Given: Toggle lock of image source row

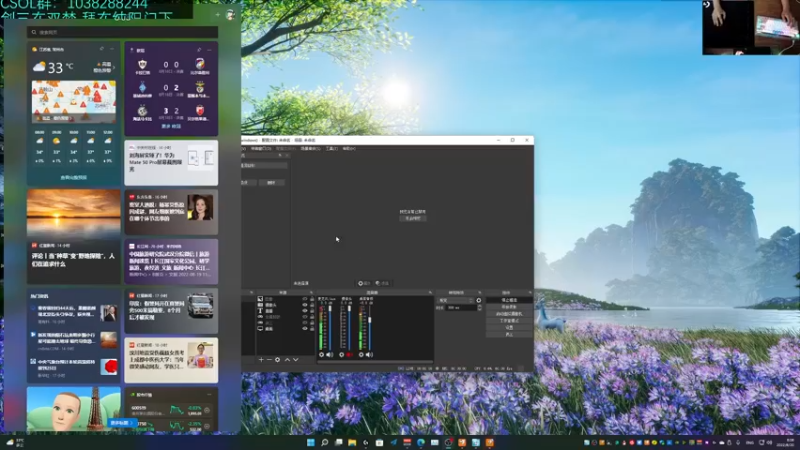Looking at the screenshot, I should coord(312,299).
